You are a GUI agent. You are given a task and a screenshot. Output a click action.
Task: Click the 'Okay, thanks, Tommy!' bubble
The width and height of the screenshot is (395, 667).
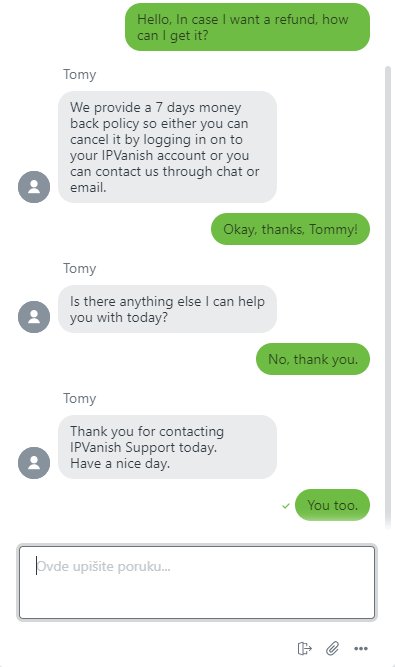(290, 229)
